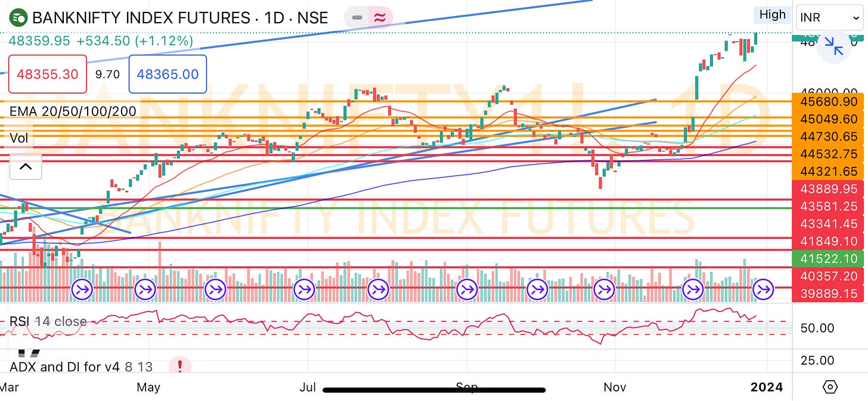The width and height of the screenshot is (868, 401).
Task: Click the ADX scale value 25.00
Action: [817, 360]
